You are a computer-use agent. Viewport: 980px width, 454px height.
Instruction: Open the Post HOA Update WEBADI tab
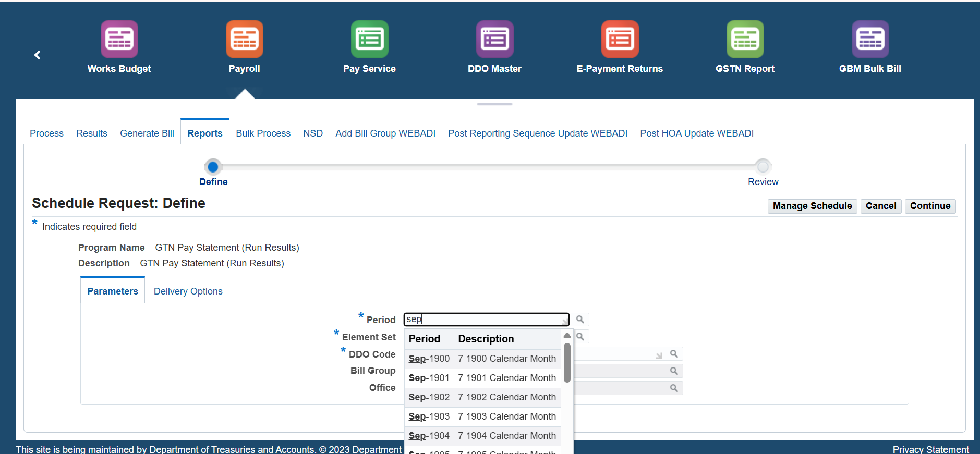click(697, 133)
